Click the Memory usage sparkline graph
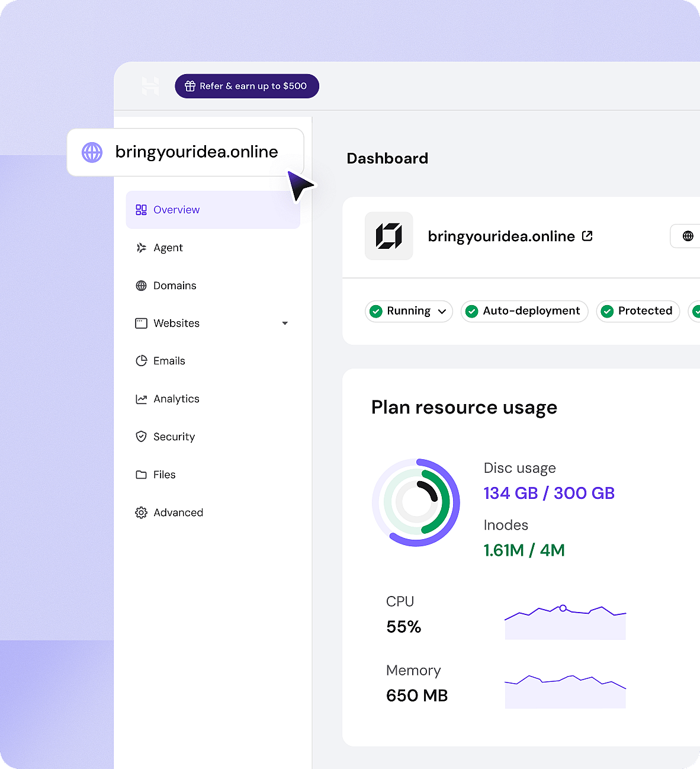700x769 pixels. point(565,691)
